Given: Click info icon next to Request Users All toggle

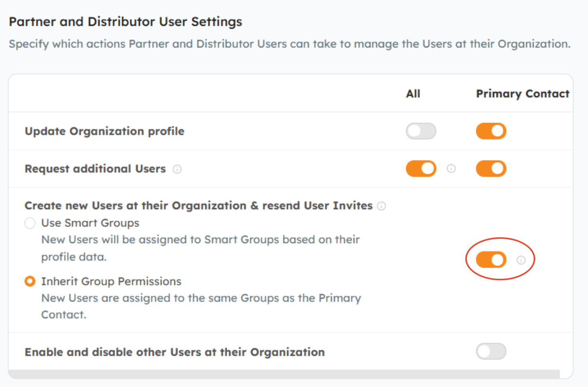Looking at the screenshot, I should pyautogui.click(x=451, y=169).
